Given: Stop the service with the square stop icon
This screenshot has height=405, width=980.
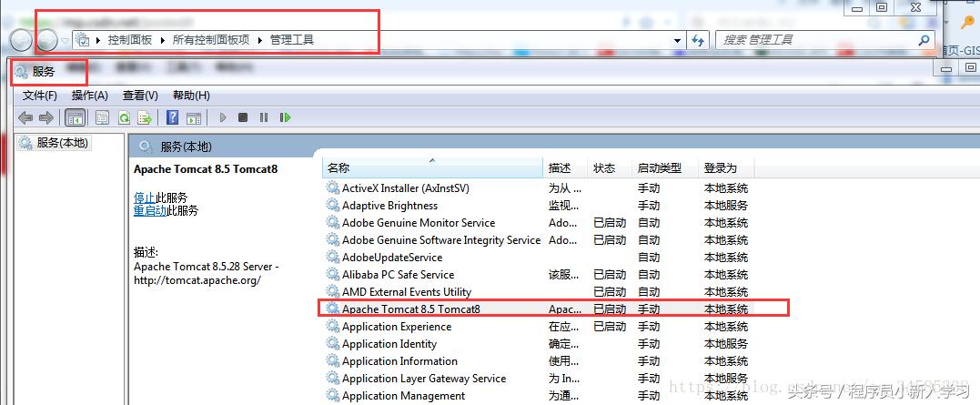Looking at the screenshot, I should (x=243, y=116).
